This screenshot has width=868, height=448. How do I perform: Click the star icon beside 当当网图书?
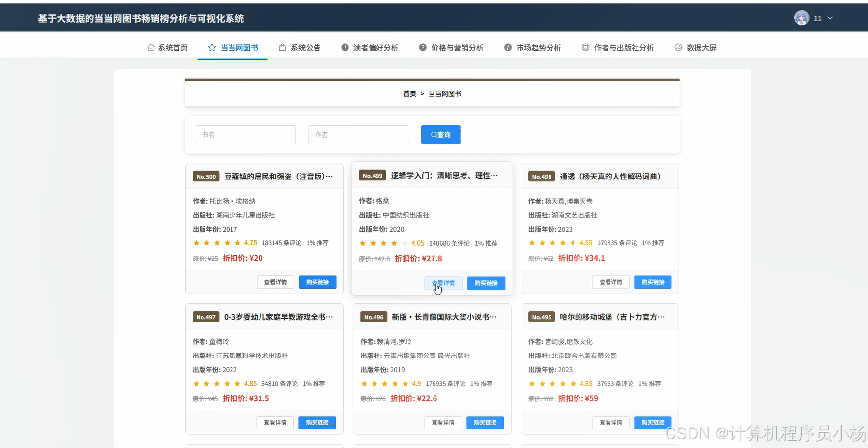click(212, 47)
